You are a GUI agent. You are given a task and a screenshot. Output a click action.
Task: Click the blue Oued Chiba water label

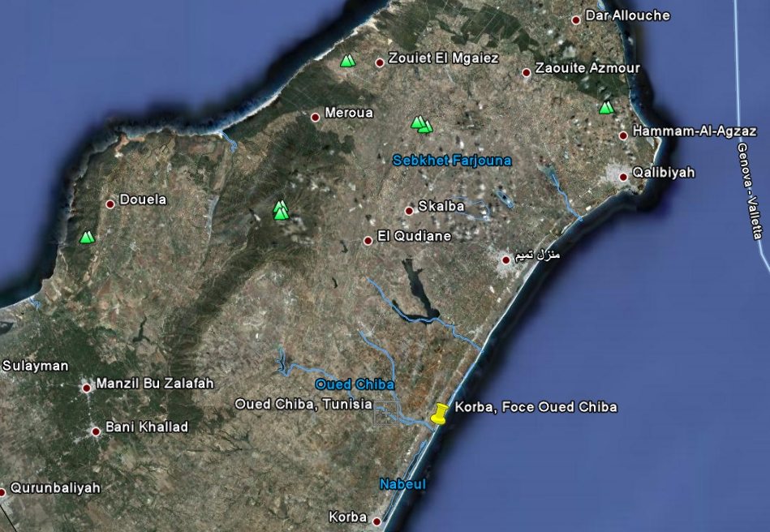[x=355, y=384]
